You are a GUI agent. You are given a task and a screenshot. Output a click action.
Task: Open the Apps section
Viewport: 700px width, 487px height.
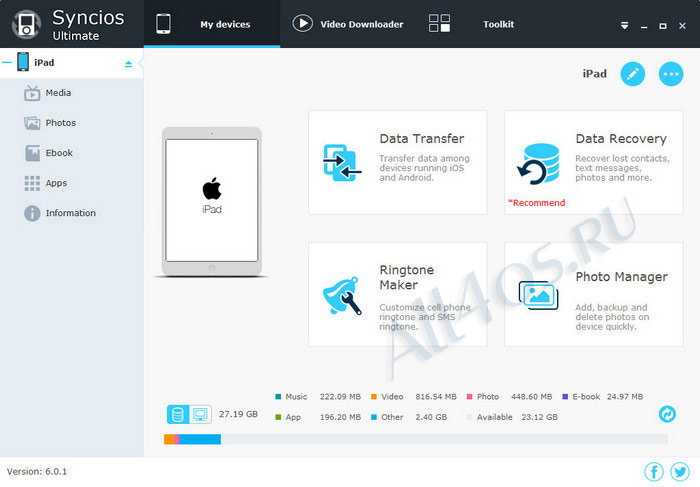[x=71, y=183]
